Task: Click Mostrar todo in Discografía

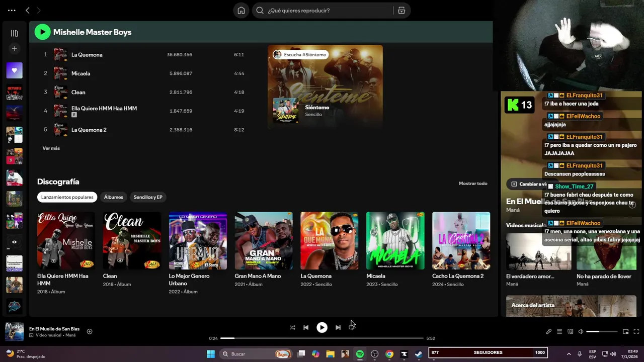Action: 473,184
